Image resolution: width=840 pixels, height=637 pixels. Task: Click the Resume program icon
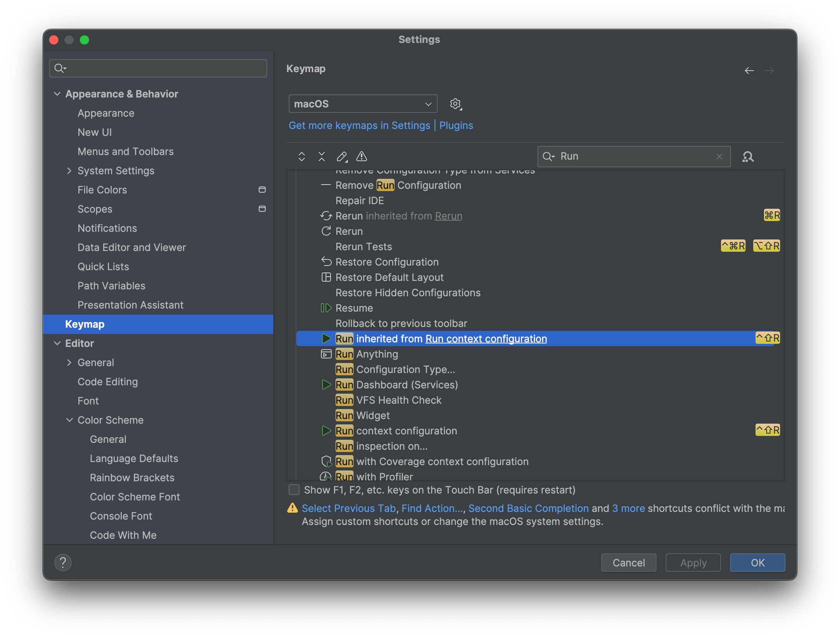click(x=326, y=308)
